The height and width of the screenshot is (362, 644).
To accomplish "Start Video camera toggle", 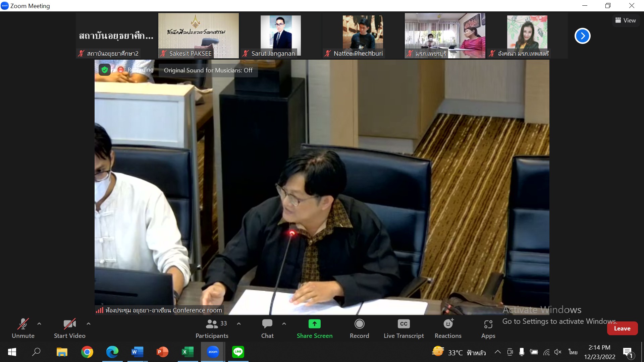I will pyautogui.click(x=69, y=328).
